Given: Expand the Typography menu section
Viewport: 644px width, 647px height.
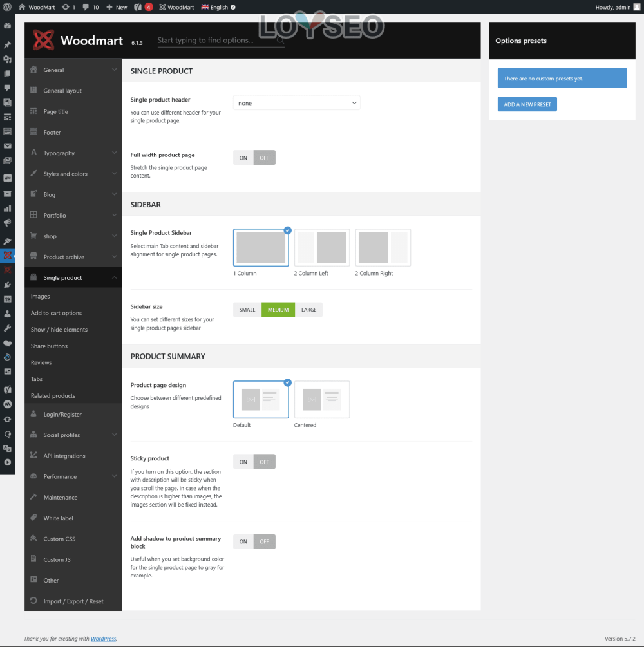Looking at the screenshot, I should [73, 153].
